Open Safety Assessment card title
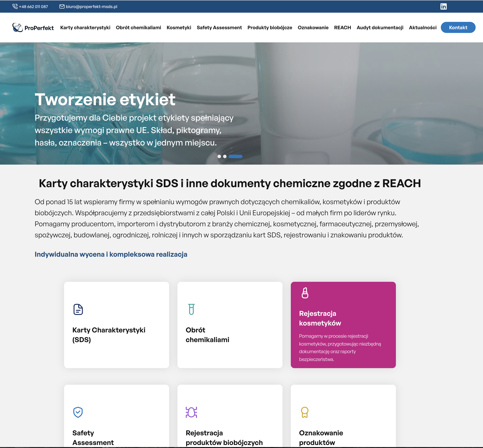This screenshot has height=448, width=483. click(93, 438)
